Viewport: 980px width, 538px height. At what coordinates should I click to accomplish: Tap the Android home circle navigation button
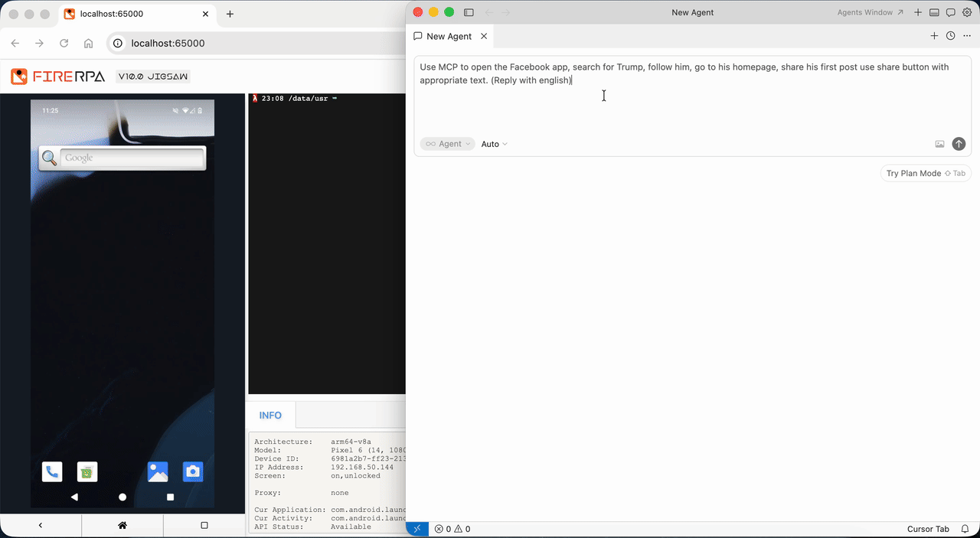pos(122,497)
